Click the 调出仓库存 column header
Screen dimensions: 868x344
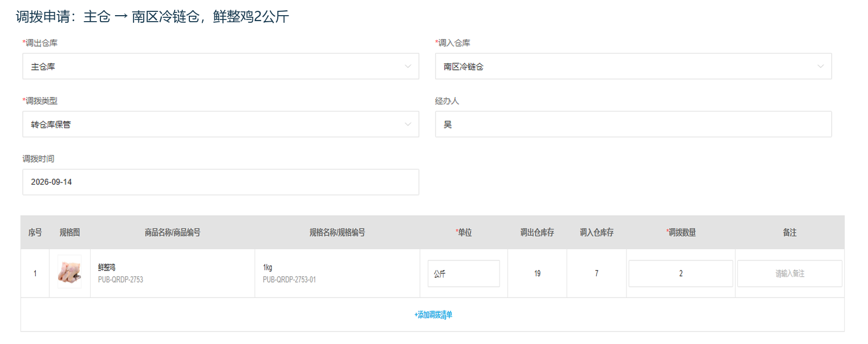(537, 232)
